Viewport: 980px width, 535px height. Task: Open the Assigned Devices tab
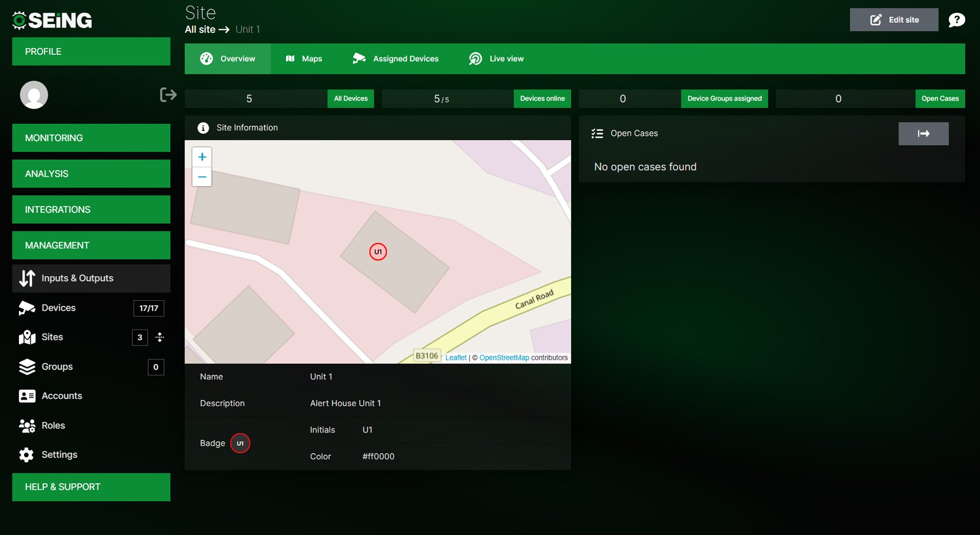pos(395,58)
